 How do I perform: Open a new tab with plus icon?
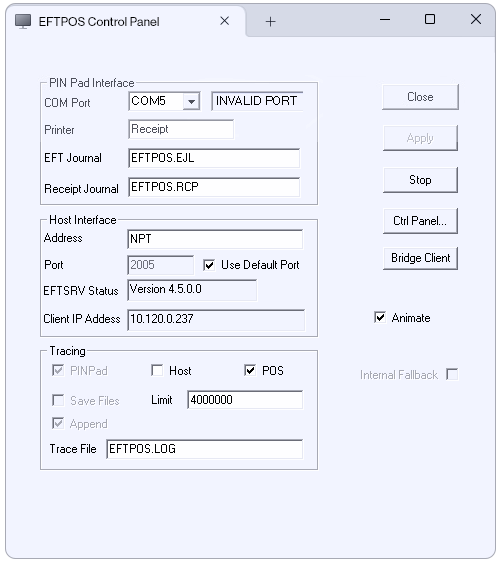click(271, 22)
